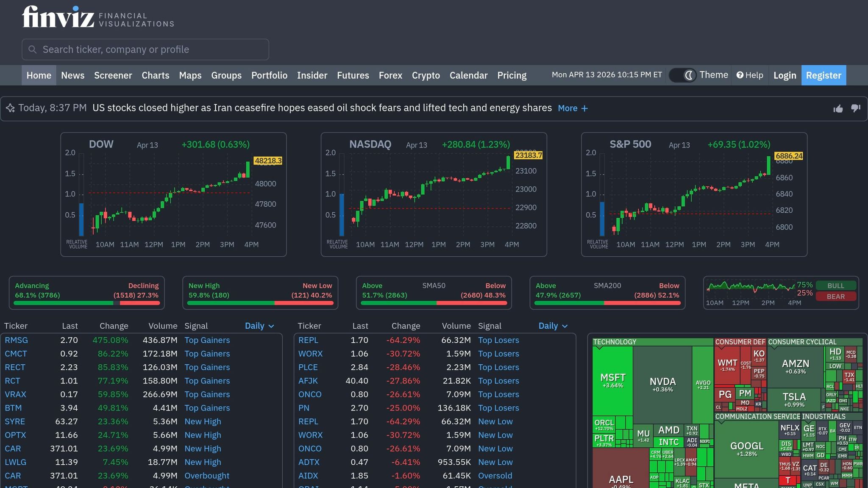Open the Crypto menu item
Image resolution: width=868 pixels, height=488 pixels.
(426, 75)
